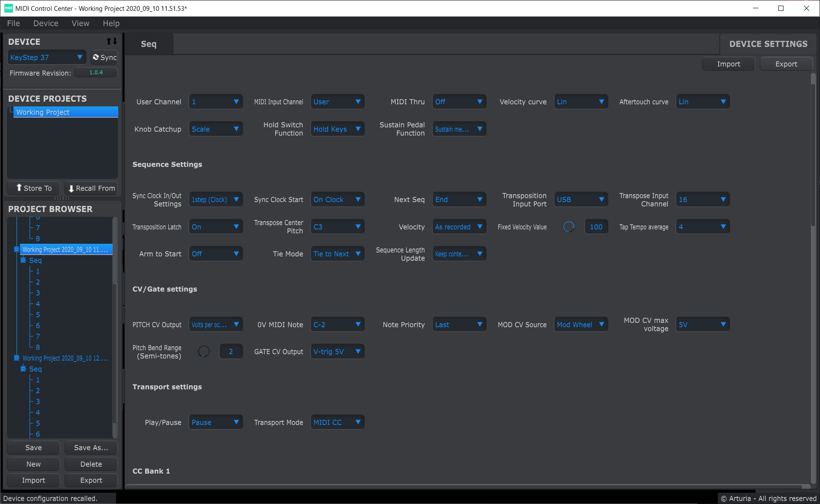The width and height of the screenshot is (820, 504).
Task: Open the Device menu
Action: pos(46,23)
